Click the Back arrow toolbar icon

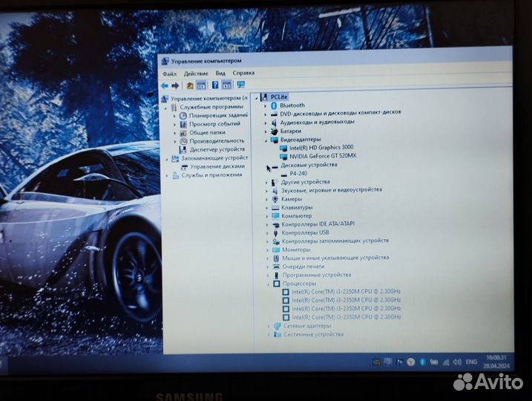click(x=165, y=86)
